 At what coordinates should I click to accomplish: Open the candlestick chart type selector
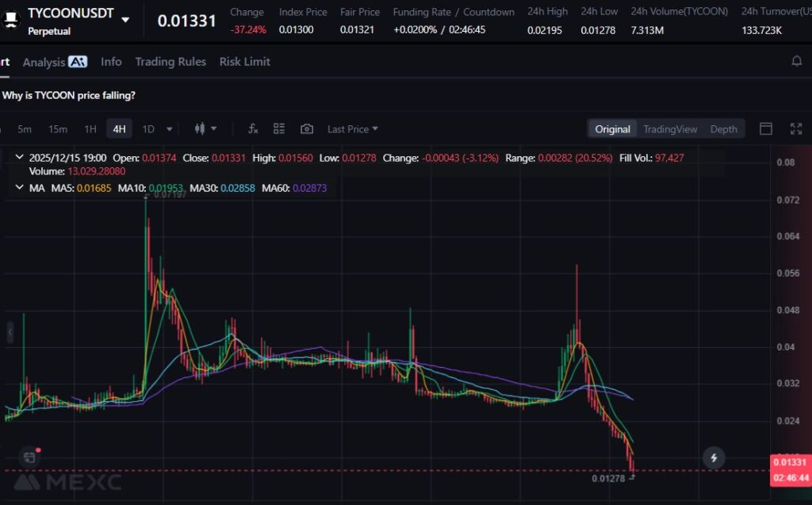[x=205, y=129]
